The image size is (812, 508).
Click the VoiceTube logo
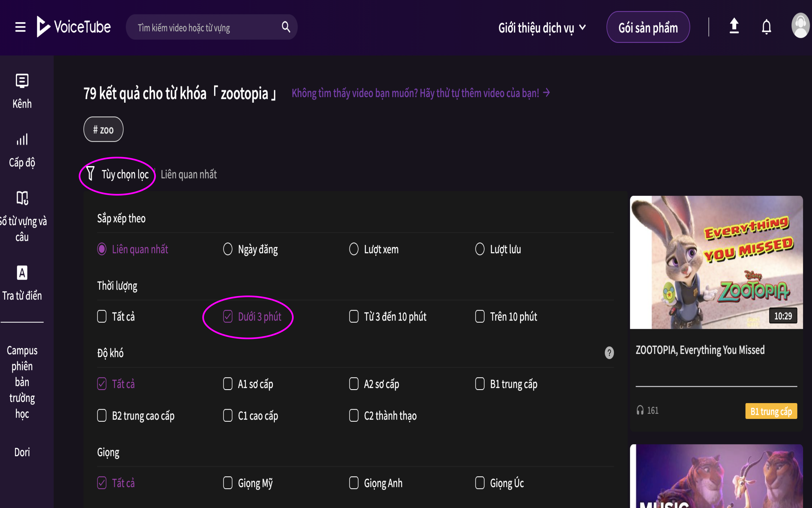point(74,27)
